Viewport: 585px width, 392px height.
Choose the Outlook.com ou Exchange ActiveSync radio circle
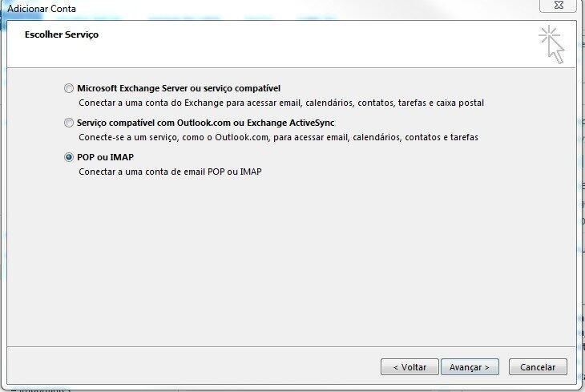click(69, 123)
